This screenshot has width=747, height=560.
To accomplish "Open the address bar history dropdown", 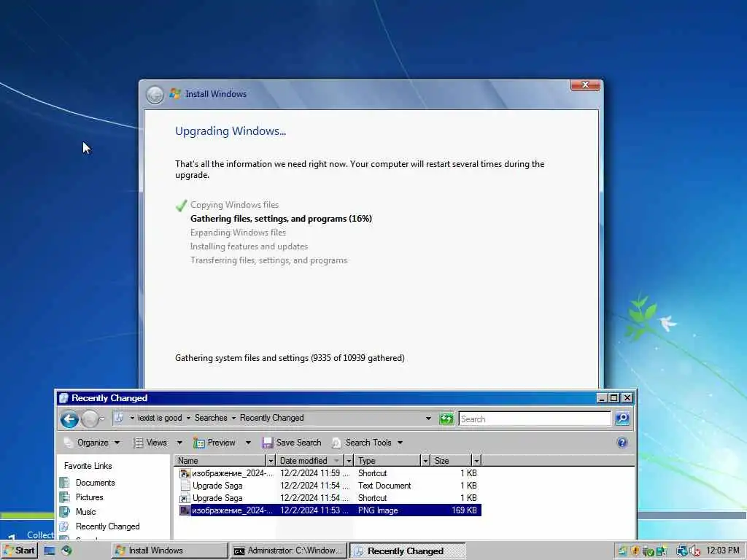I will coord(428,419).
